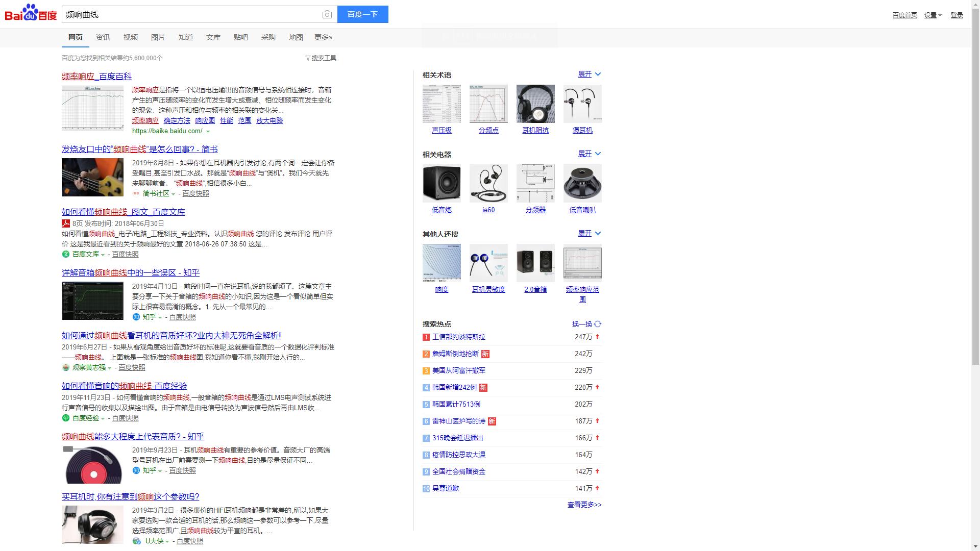This screenshot has height=551, width=980.
Task: Open the headphone impedance 耳机阻抗 image
Action: 535,104
